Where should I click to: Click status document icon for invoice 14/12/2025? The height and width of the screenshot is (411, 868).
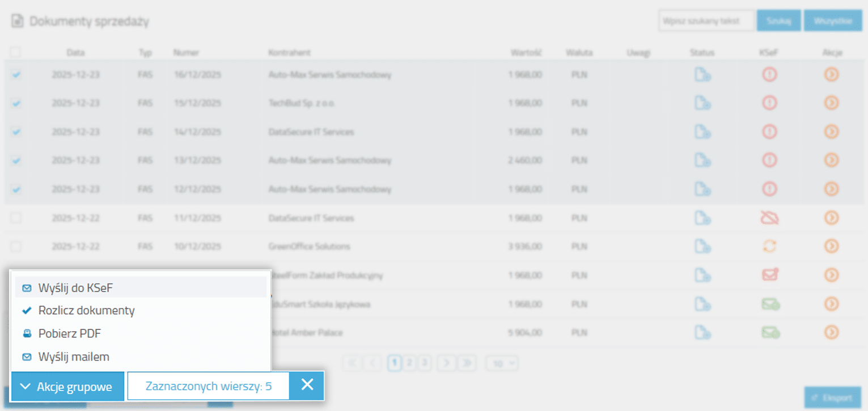point(702,132)
